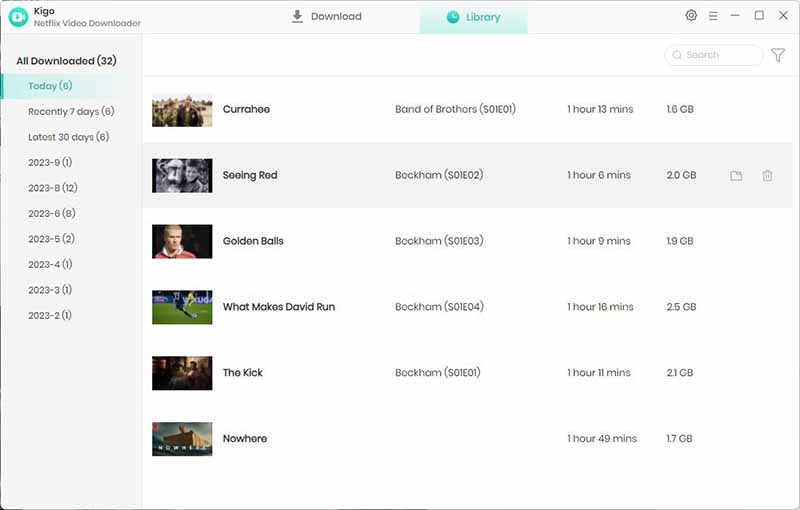The width and height of the screenshot is (800, 510).
Task: Select All Downloaded (32) in sidebar
Action: point(66,61)
